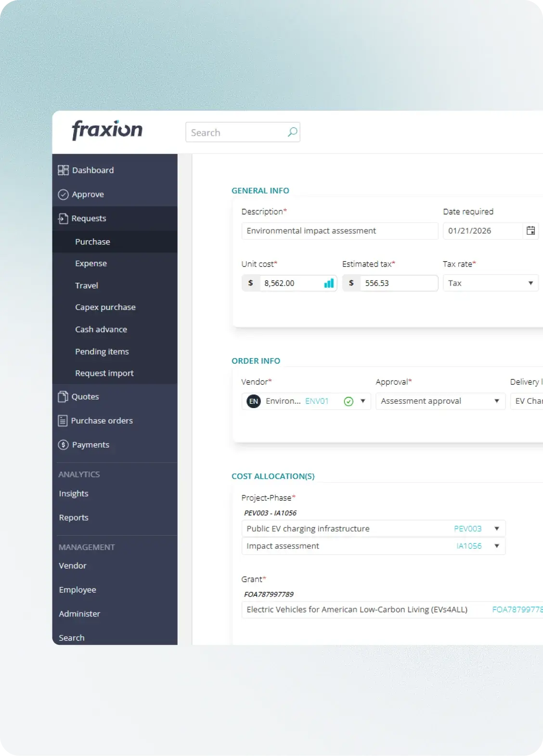Click the ENV01 vendor code

point(317,401)
